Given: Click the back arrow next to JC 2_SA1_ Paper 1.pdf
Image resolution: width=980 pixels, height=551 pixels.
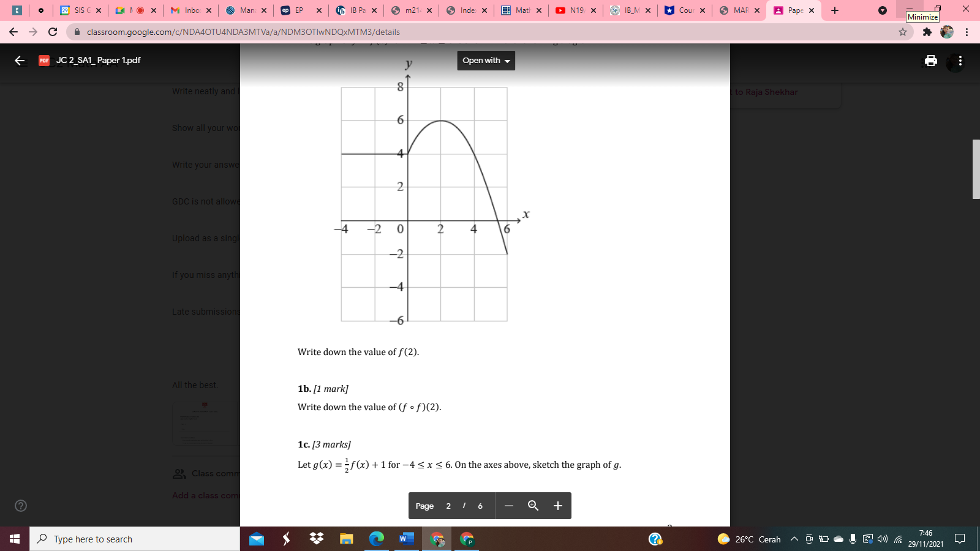Looking at the screenshot, I should coord(19,60).
